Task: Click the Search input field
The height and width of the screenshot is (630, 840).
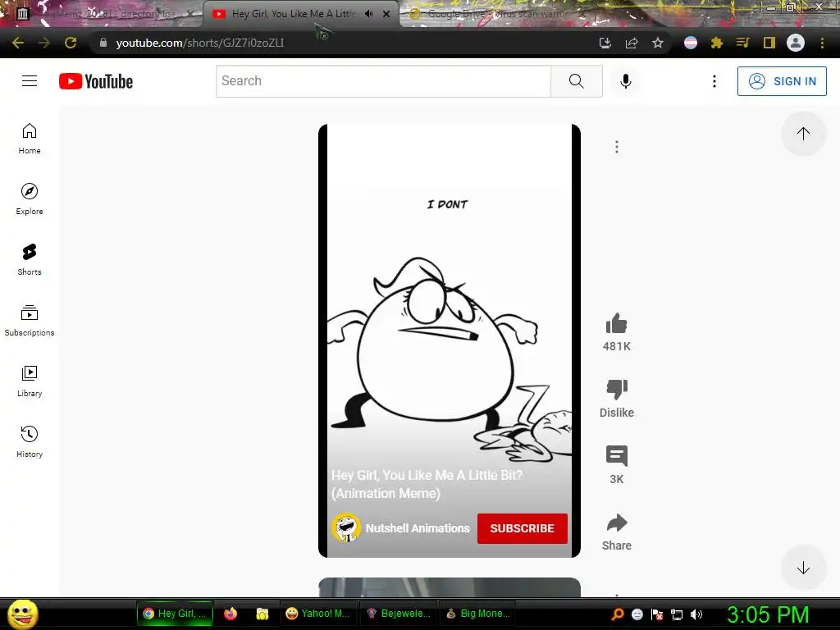Action: pyautogui.click(x=383, y=81)
